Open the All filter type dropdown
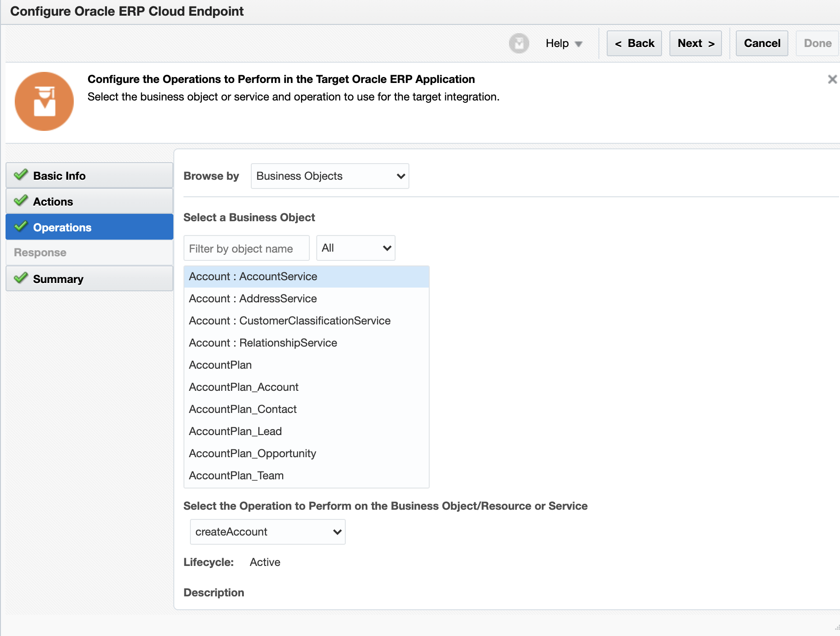Viewport: 840px width, 636px height. [355, 248]
